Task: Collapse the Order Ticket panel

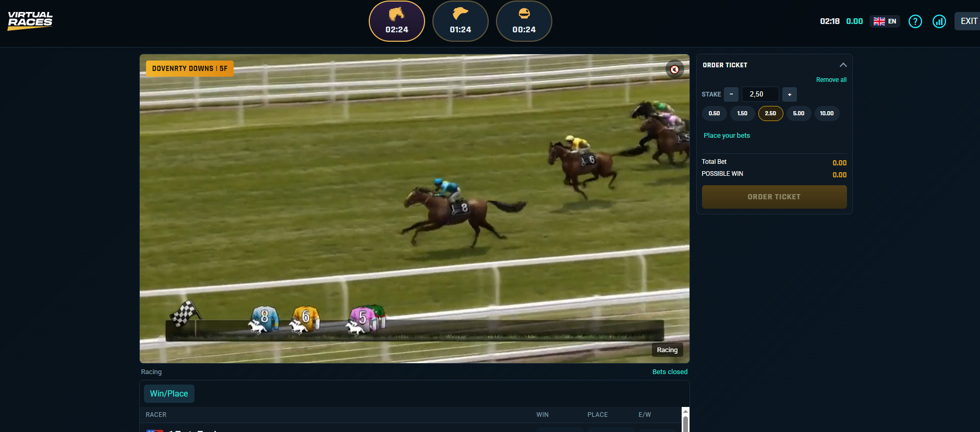Action: pyautogui.click(x=843, y=65)
